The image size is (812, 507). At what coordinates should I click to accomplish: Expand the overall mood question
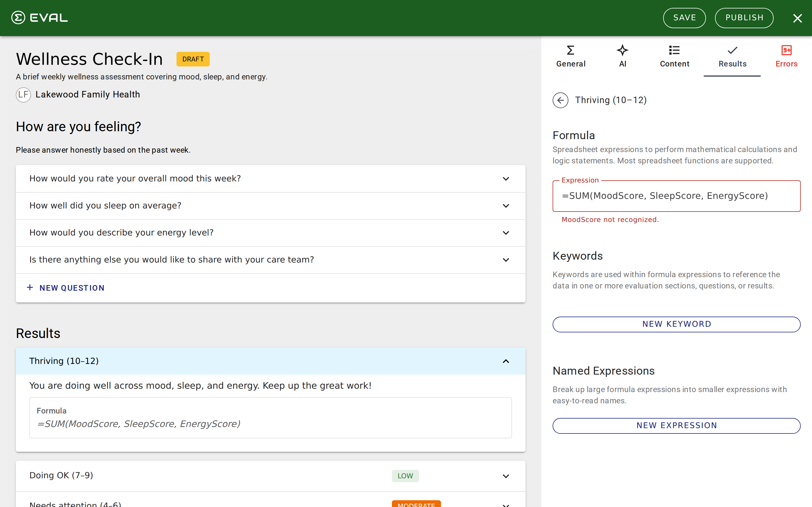pyautogui.click(x=506, y=179)
